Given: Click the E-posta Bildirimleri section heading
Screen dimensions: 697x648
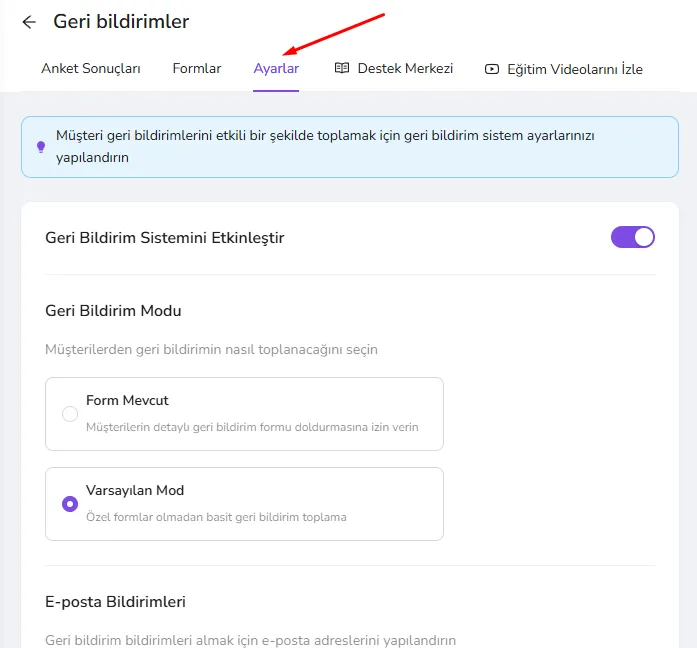Looking at the screenshot, I should [x=115, y=602].
